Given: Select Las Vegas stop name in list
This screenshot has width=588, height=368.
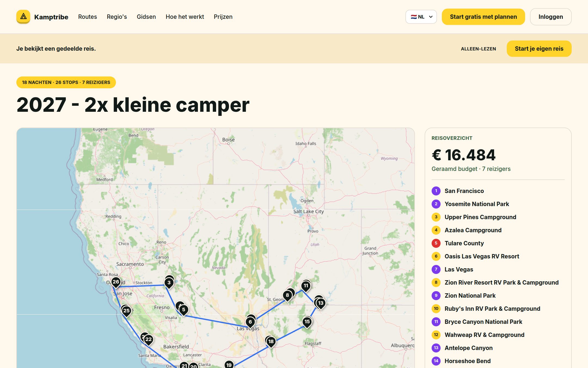Looking at the screenshot, I should [459, 269].
